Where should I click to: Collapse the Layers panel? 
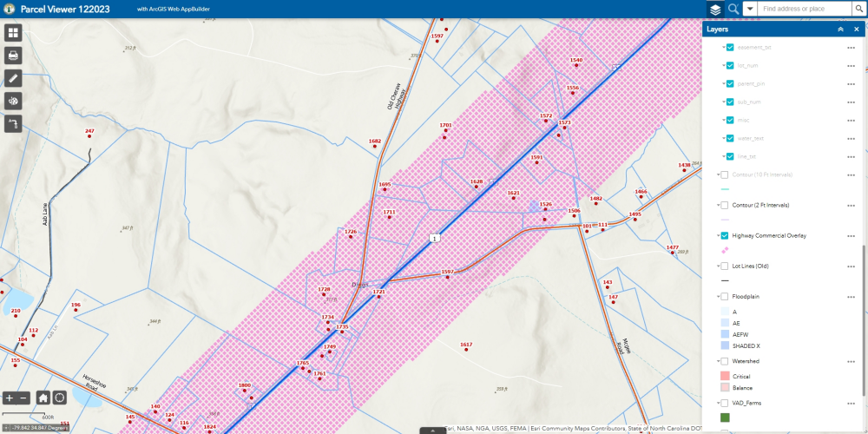pyautogui.click(x=840, y=30)
